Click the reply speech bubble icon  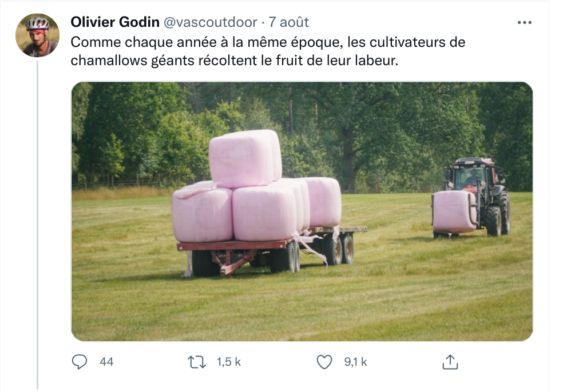80,362
